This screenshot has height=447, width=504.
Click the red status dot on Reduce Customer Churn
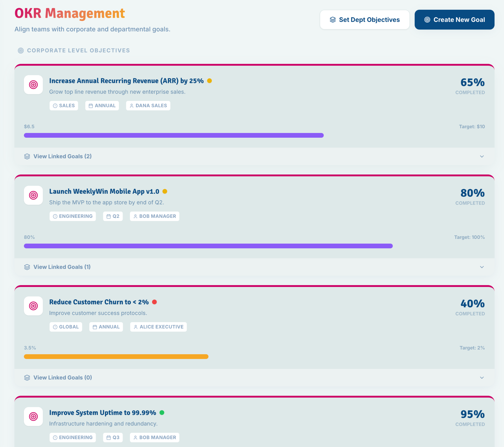(155, 302)
